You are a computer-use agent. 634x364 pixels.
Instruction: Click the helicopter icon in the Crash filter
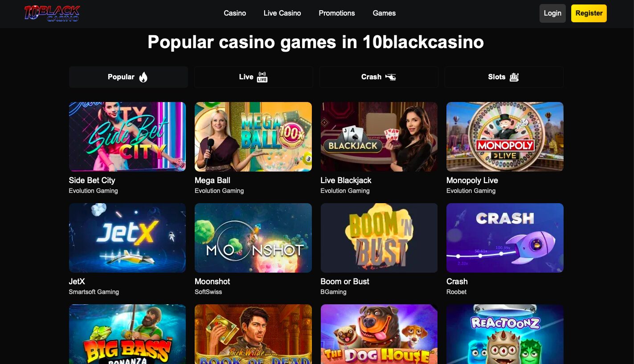(391, 77)
